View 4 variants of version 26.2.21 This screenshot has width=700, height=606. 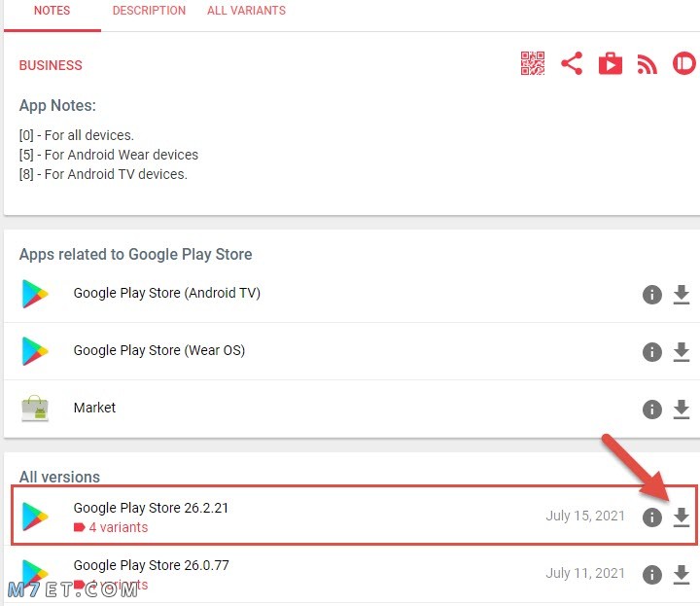111,527
